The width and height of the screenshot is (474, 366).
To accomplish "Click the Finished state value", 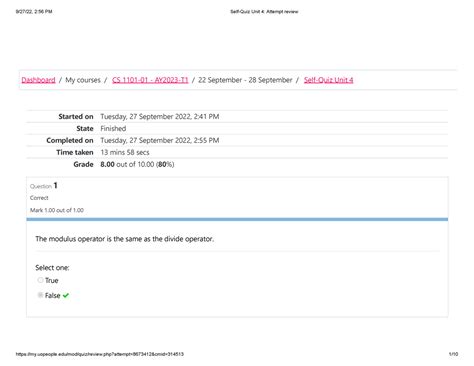I will tap(113, 128).
